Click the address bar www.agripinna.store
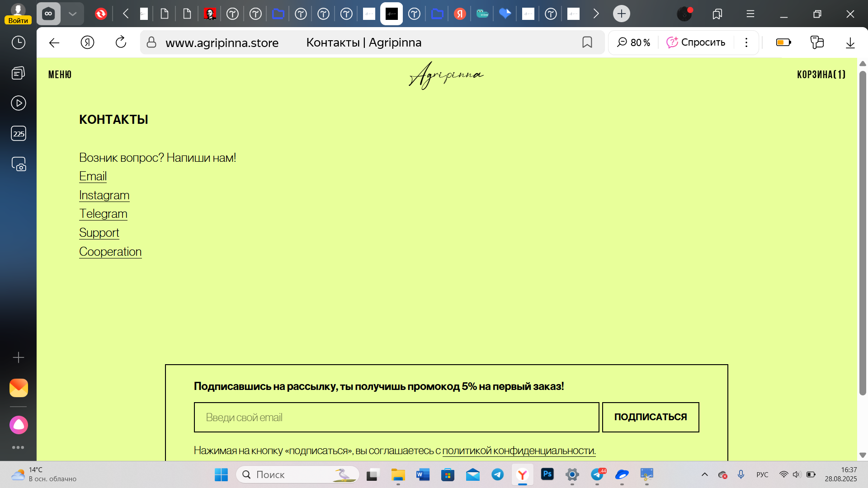868x488 pixels. 222,42
